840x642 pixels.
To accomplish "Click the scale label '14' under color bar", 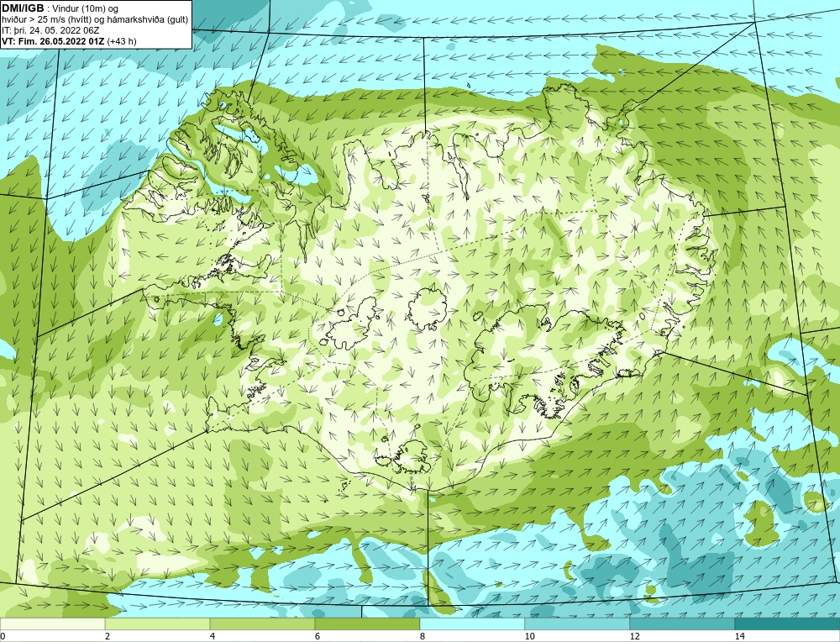I will pyautogui.click(x=740, y=636).
